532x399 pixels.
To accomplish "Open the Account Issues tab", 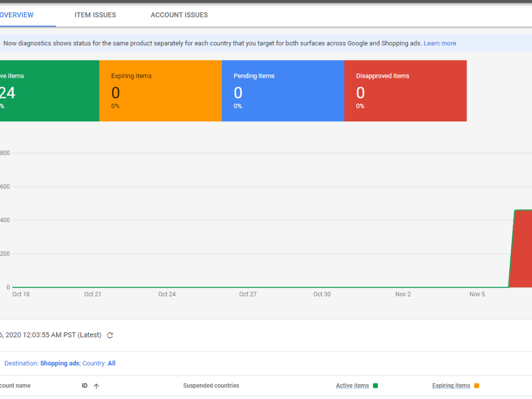I will coord(179,15).
